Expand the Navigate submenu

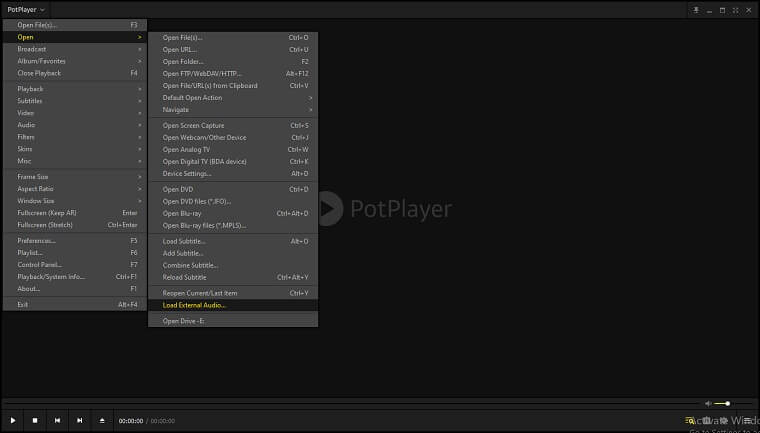pyautogui.click(x=233, y=110)
